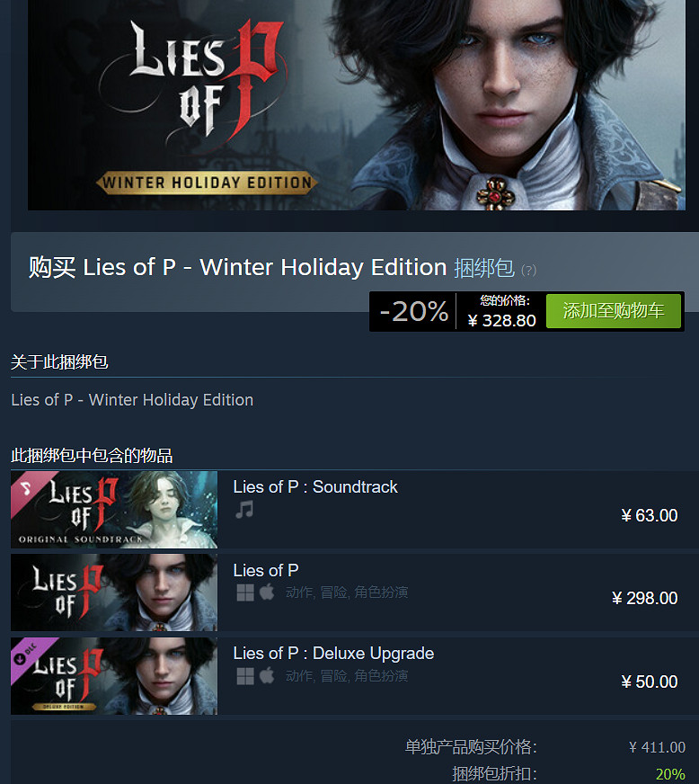
Task: Click the bundle help (?) icon
Action: pyautogui.click(x=528, y=271)
